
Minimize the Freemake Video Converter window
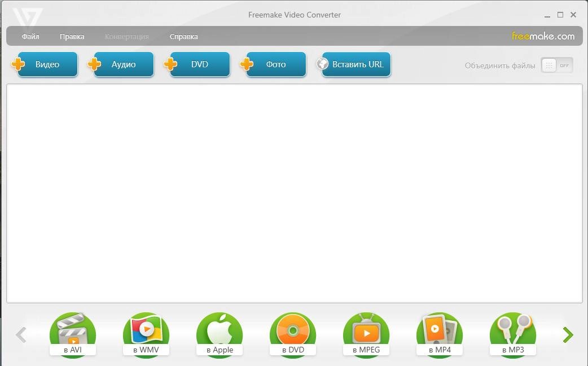click(547, 15)
